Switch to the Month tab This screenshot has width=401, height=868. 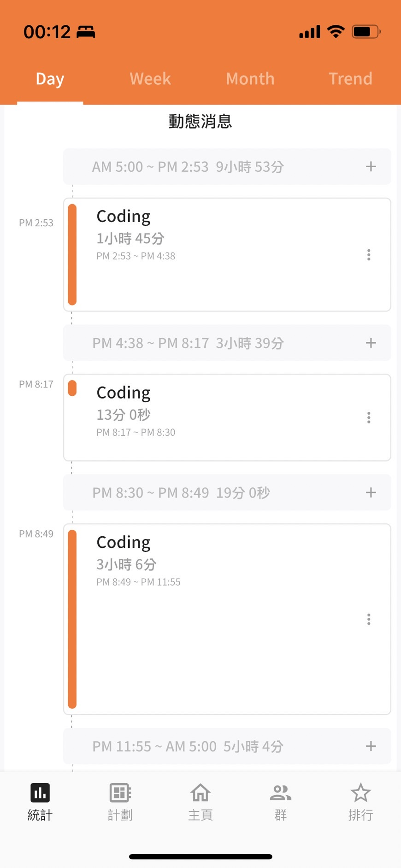(x=250, y=79)
